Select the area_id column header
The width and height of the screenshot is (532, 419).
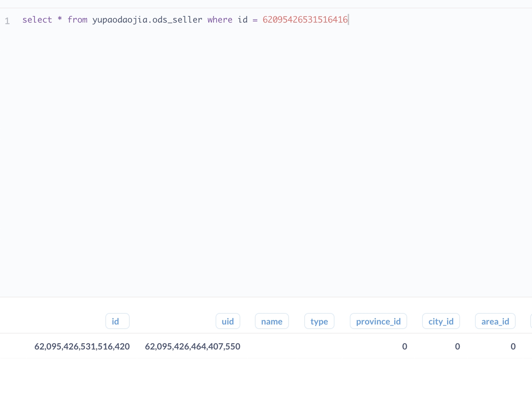coord(495,321)
